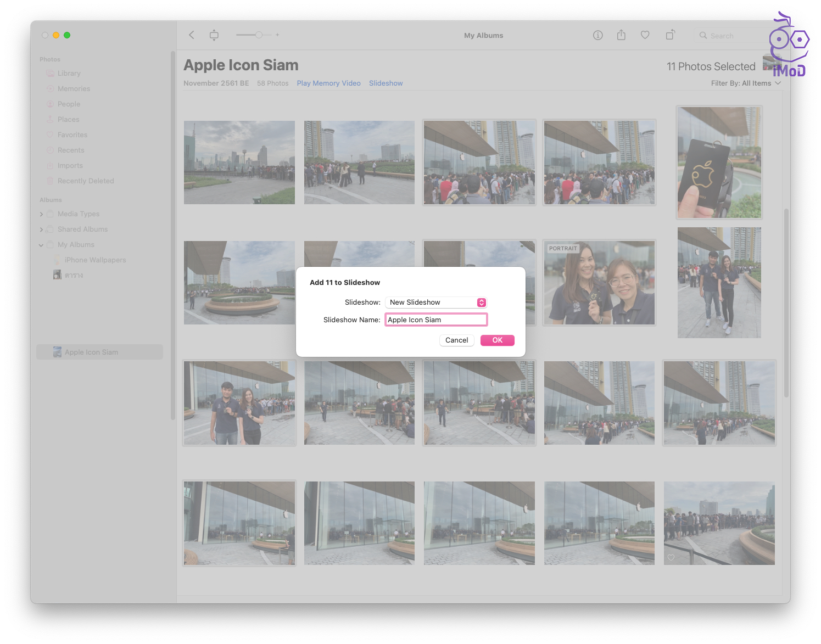The image size is (821, 644).
Task: Click the thumbnail zoom slider
Action: (258, 35)
